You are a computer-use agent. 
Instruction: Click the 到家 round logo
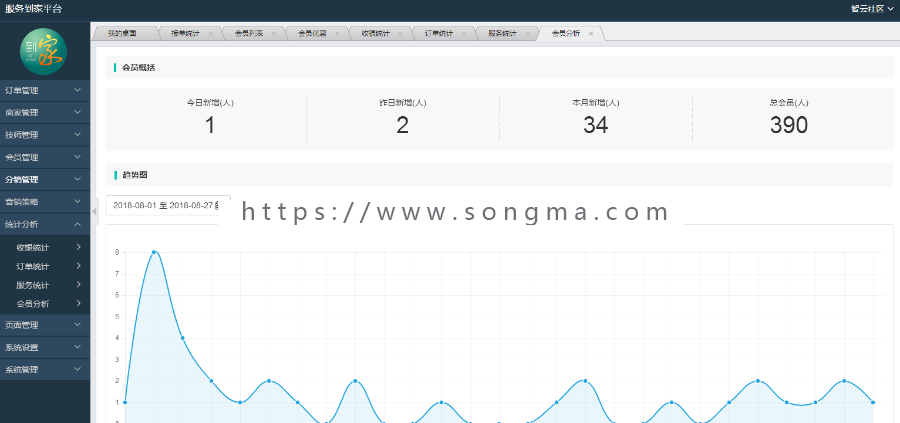tap(44, 52)
